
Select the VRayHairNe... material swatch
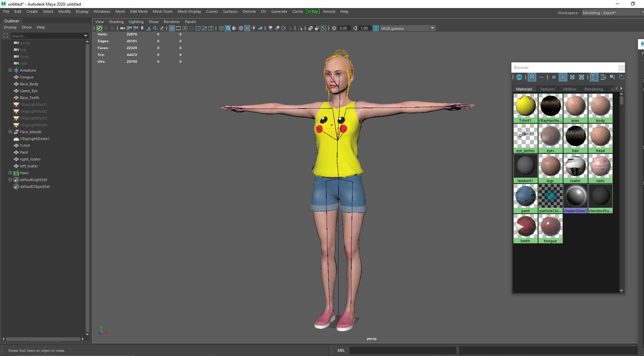point(550,108)
